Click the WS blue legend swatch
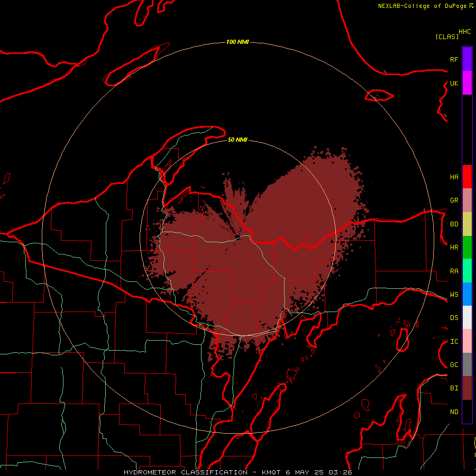The height and width of the screenshot is (476, 476). [467, 294]
